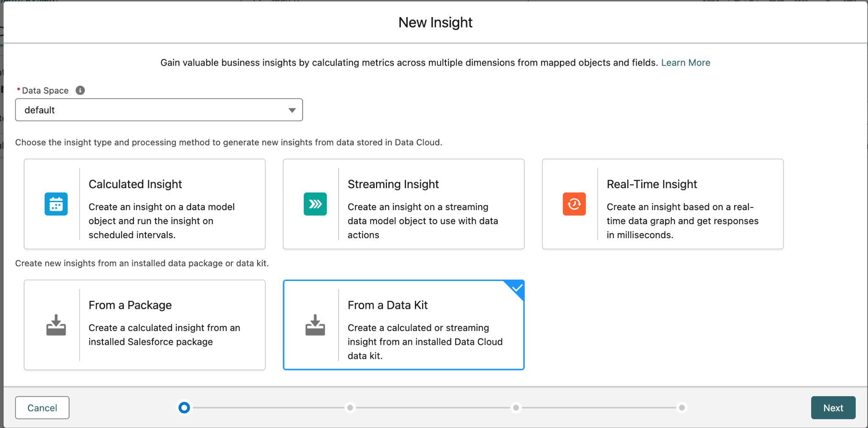
Task: Click the current first step progress indicator
Action: 184,408
